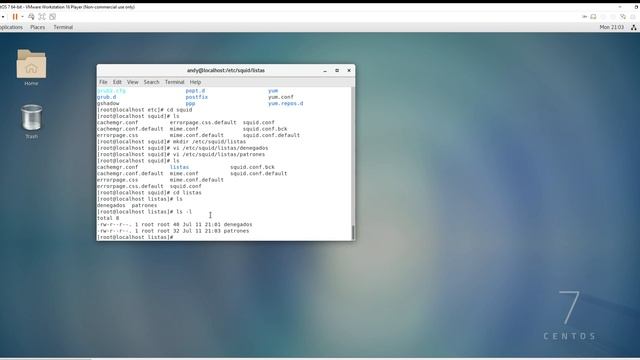Open the network status icon in the top panel
This screenshot has width=640, height=360.
pos(633,27)
